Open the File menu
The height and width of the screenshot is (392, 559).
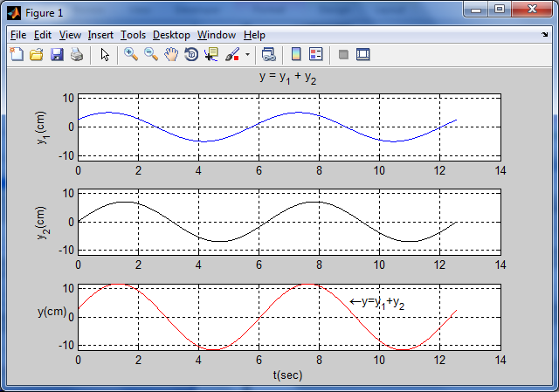tap(18, 35)
